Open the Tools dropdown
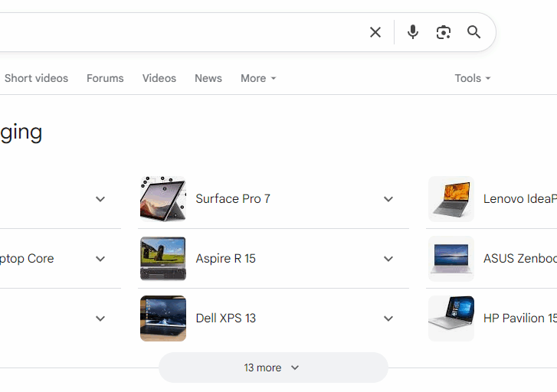 473,78
